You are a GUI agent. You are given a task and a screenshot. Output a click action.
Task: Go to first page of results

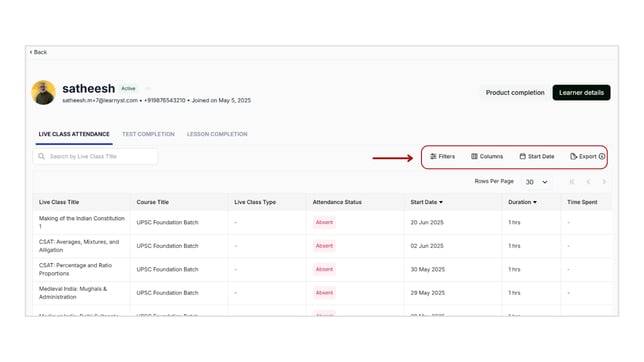point(572,182)
